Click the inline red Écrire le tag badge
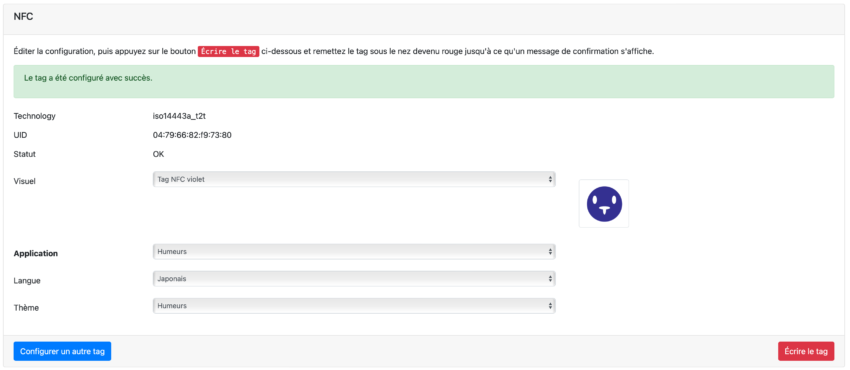This screenshot has width=850, height=370. pos(228,51)
